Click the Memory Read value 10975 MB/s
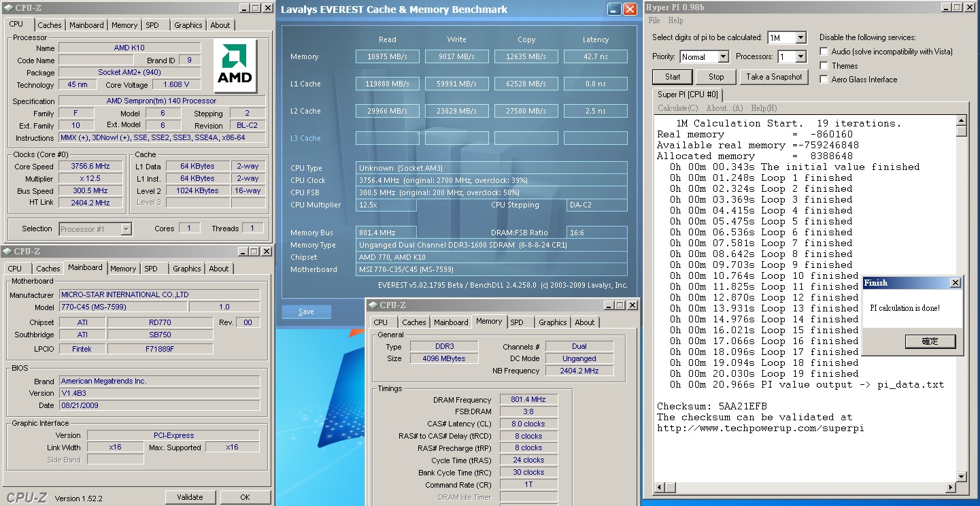The width and height of the screenshot is (980, 506). pyautogui.click(x=387, y=56)
